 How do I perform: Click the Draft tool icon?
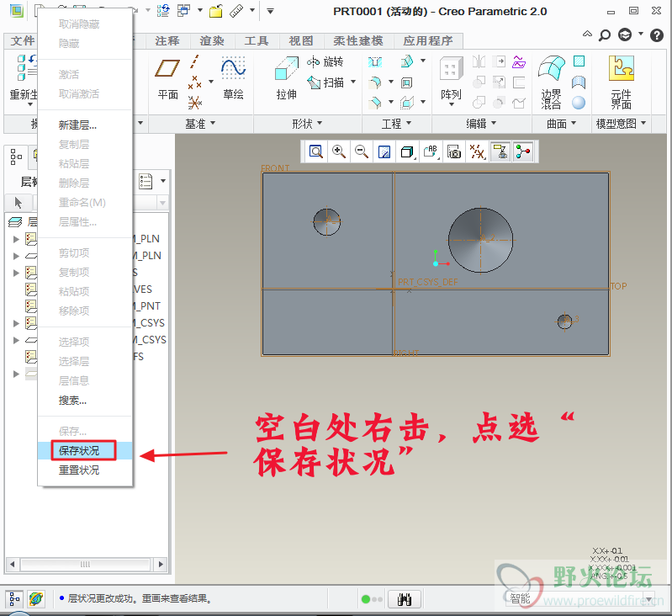(x=407, y=62)
